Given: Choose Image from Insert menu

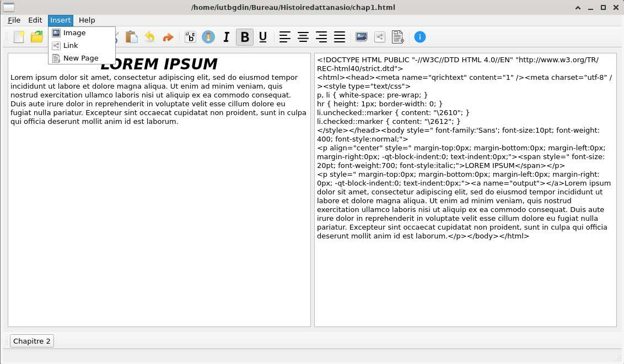Looking at the screenshot, I should [x=82, y=33].
